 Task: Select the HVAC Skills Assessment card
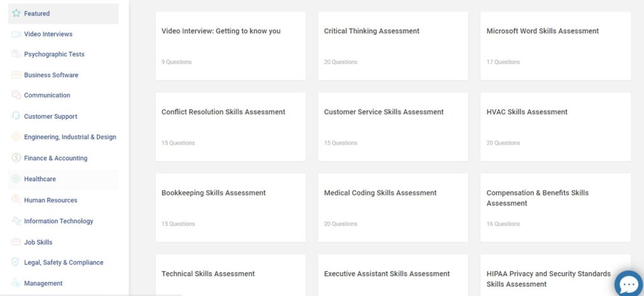pos(556,127)
